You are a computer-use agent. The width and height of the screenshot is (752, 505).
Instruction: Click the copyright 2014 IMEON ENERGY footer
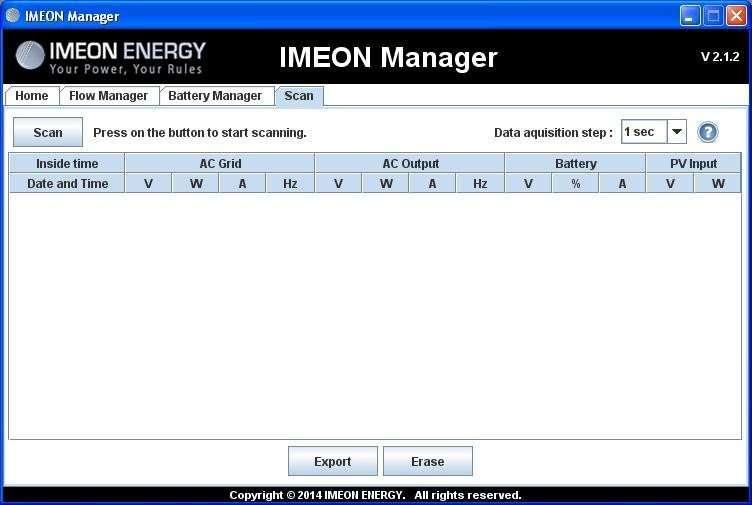point(375,495)
